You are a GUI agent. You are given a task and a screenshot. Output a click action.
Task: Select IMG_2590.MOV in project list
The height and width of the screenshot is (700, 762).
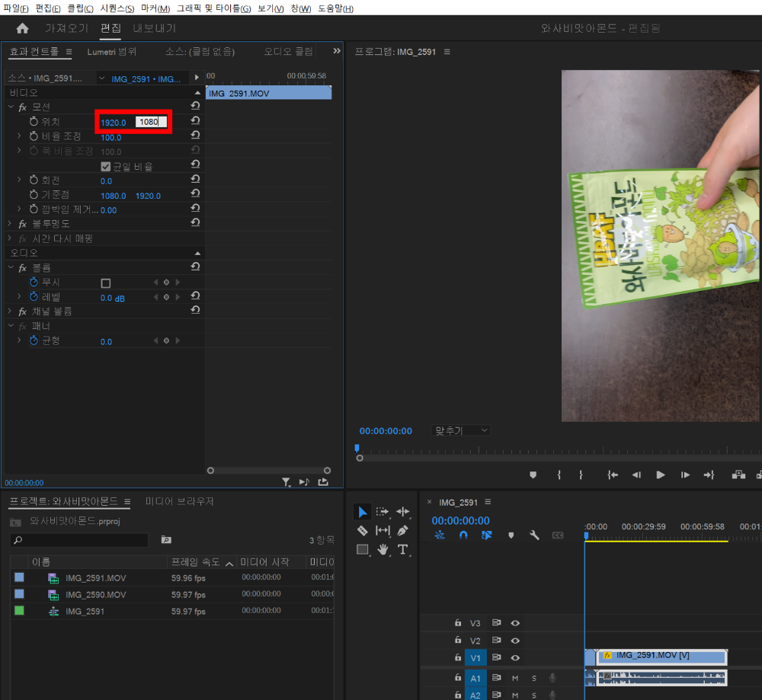pyautogui.click(x=96, y=595)
